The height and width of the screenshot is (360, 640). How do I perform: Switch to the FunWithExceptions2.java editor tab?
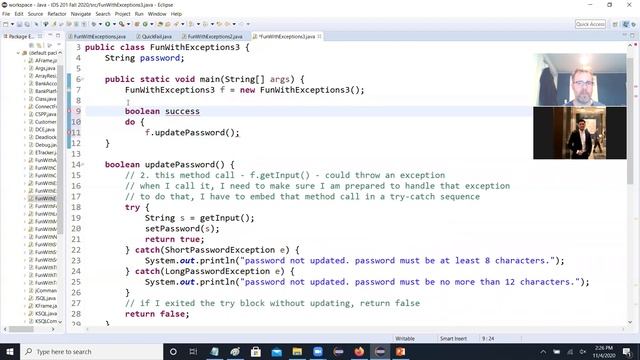click(212, 36)
